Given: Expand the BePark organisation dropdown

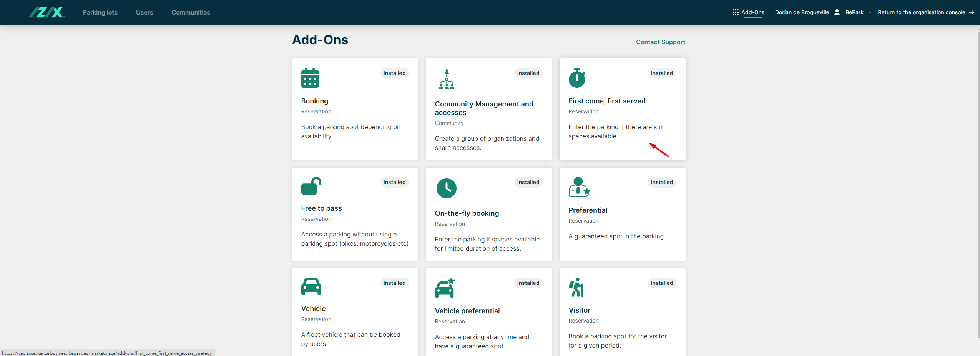Looking at the screenshot, I should click(858, 12).
